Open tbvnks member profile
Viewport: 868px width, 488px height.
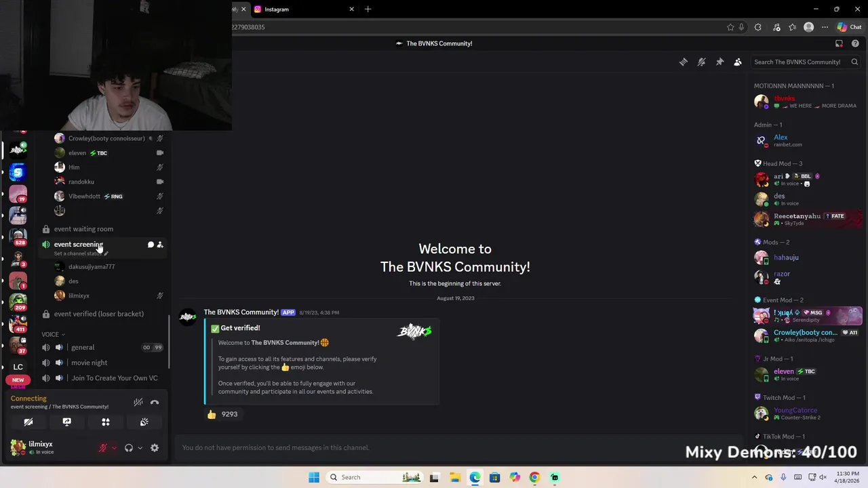[807, 102]
